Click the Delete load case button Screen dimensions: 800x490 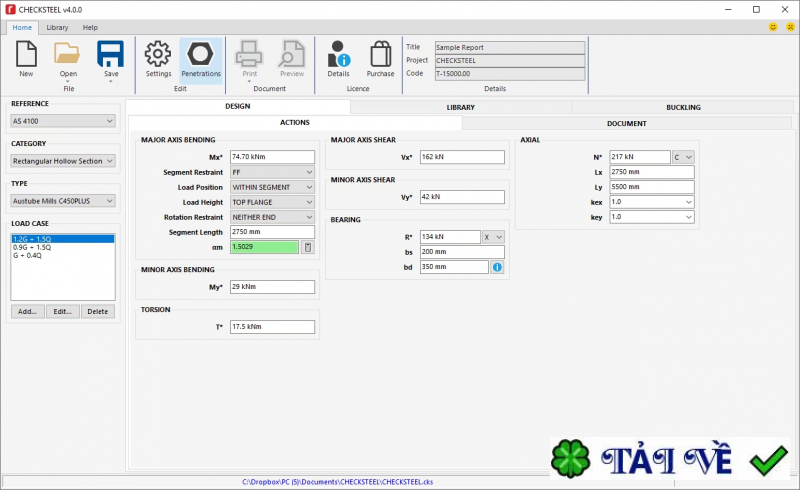point(97,311)
